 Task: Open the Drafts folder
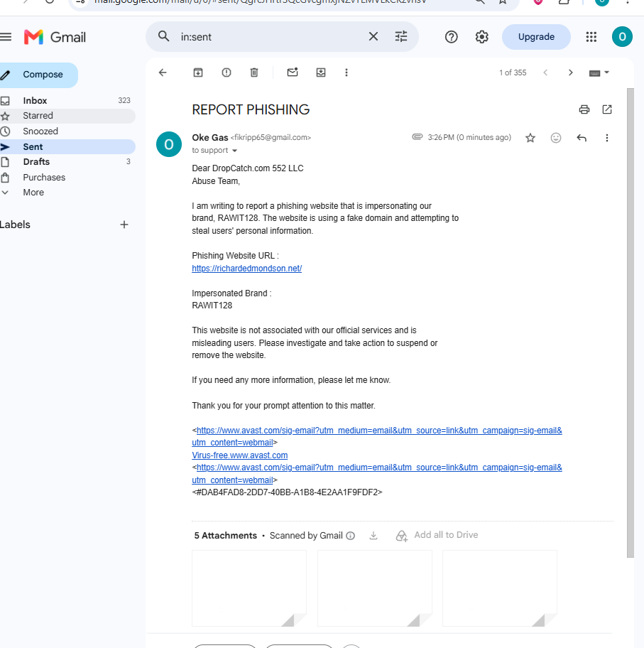point(67,161)
